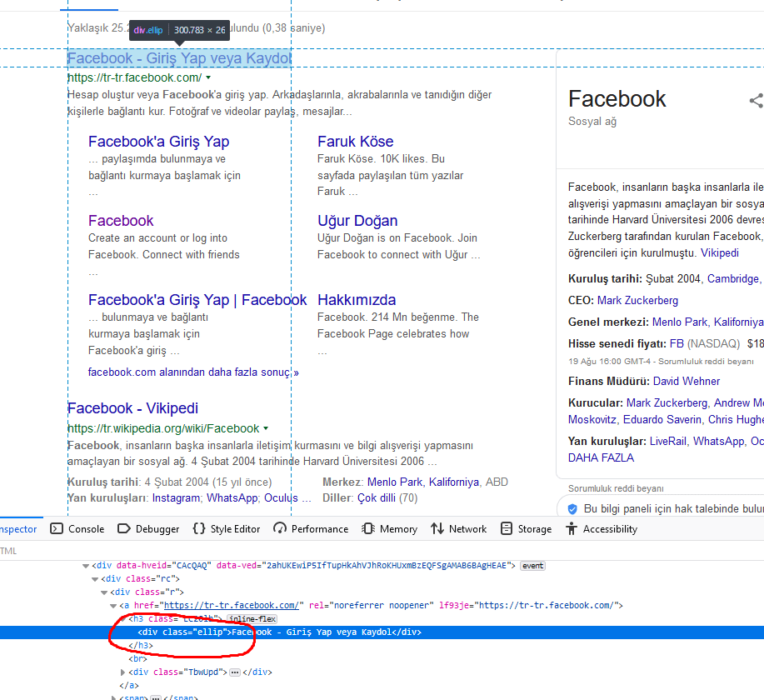Click the Menlo Park, Kaliforniya headquarters link in panel
Screen dimensions: 764x700
(x=708, y=322)
